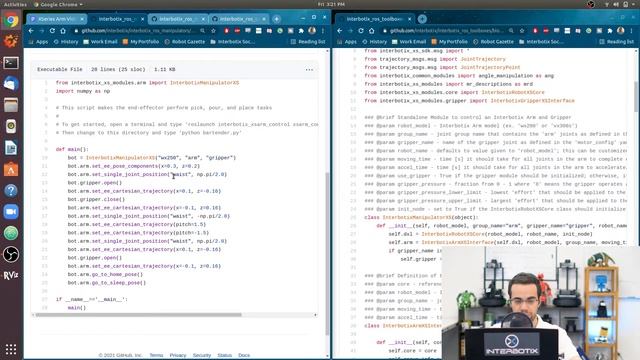Viewport: 640px width, 360px height.
Task: Open Help from the dock
Action: coord(11,190)
